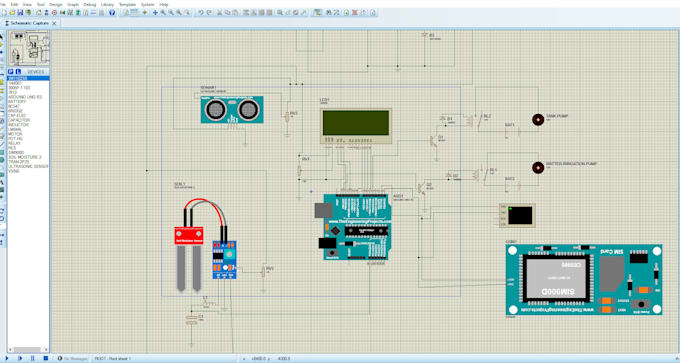This screenshot has width=680, height=363.
Task: Undo the last action in toolbar
Action: (200, 13)
